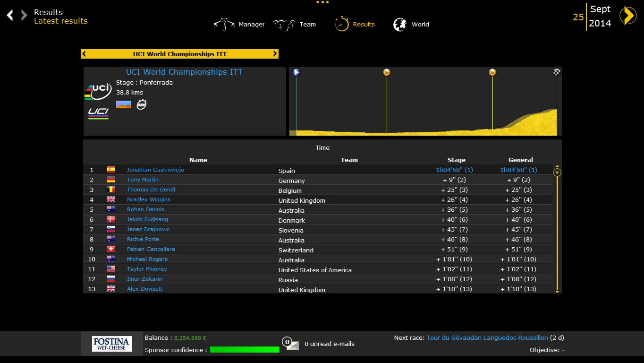Open the Team menu
The image size is (644, 363).
(295, 24)
